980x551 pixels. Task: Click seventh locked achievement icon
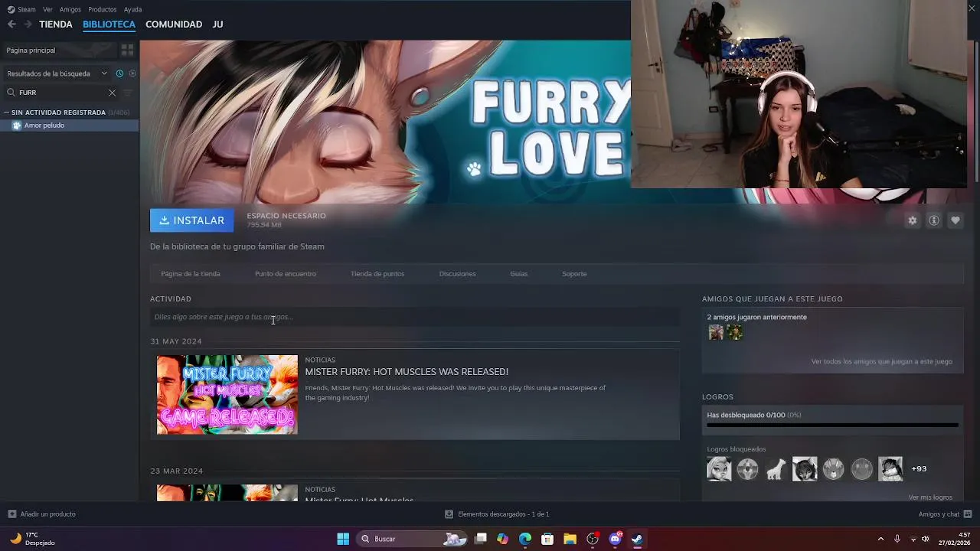[890, 468]
